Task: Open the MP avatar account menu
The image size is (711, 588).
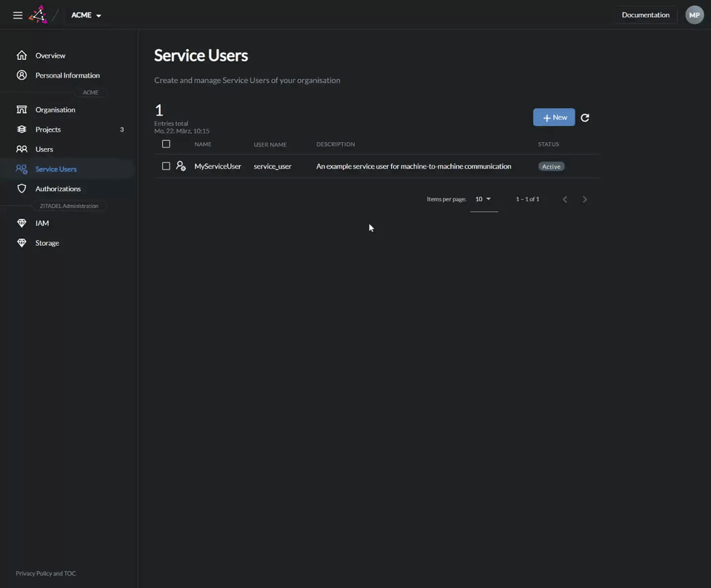Action: tap(693, 14)
